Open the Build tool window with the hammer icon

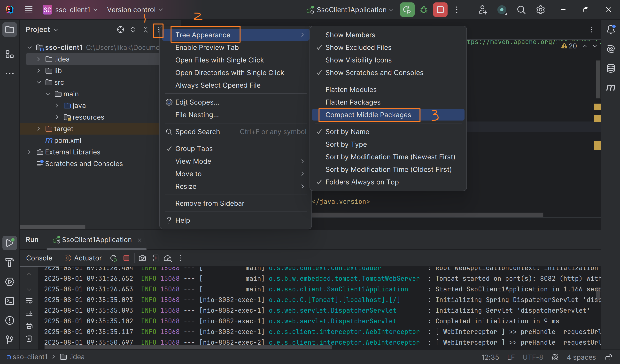click(10, 262)
